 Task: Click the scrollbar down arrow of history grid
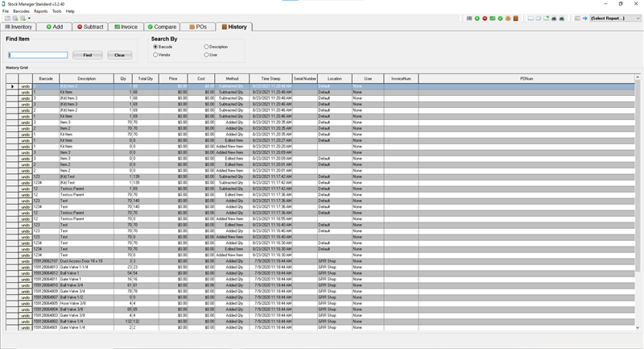point(638,327)
